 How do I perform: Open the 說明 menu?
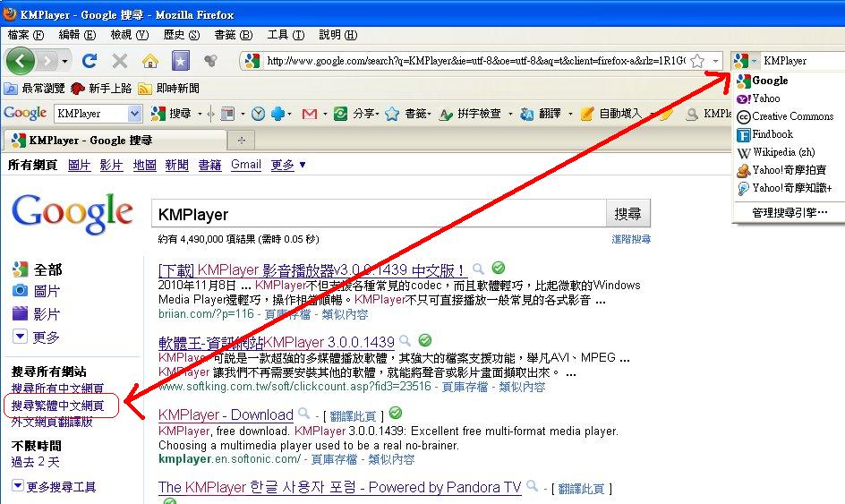pos(337,35)
